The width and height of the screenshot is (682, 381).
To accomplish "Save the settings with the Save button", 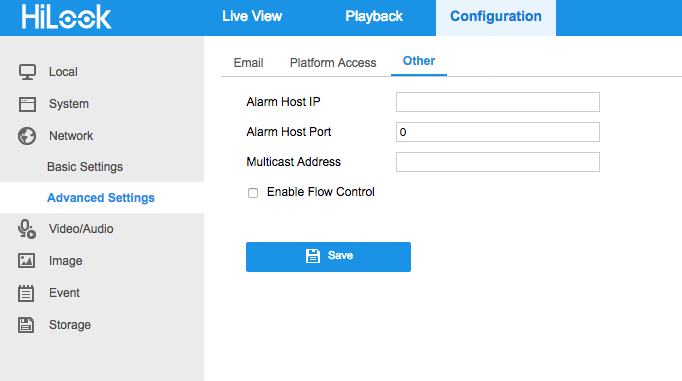I will (x=328, y=257).
